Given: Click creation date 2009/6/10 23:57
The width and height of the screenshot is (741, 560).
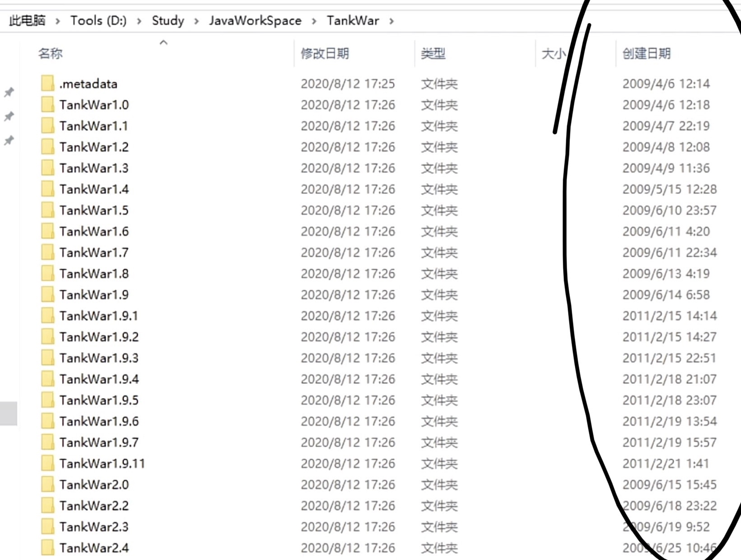Looking at the screenshot, I should 670,210.
